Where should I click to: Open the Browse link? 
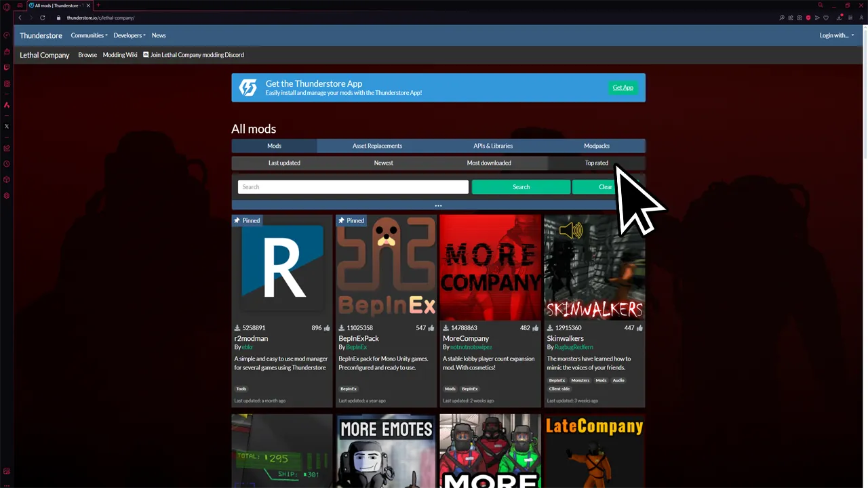pyautogui.click(x=87, y=55)
